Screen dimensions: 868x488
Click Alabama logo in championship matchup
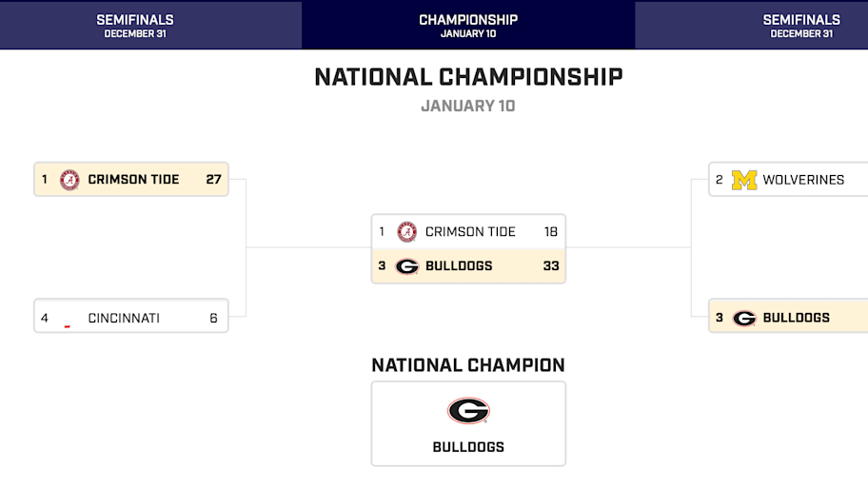point(406,232)
